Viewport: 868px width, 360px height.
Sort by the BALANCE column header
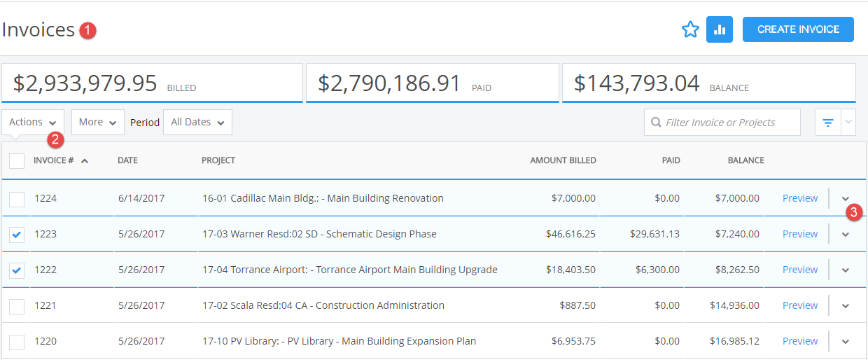click(x=745, y=160)
